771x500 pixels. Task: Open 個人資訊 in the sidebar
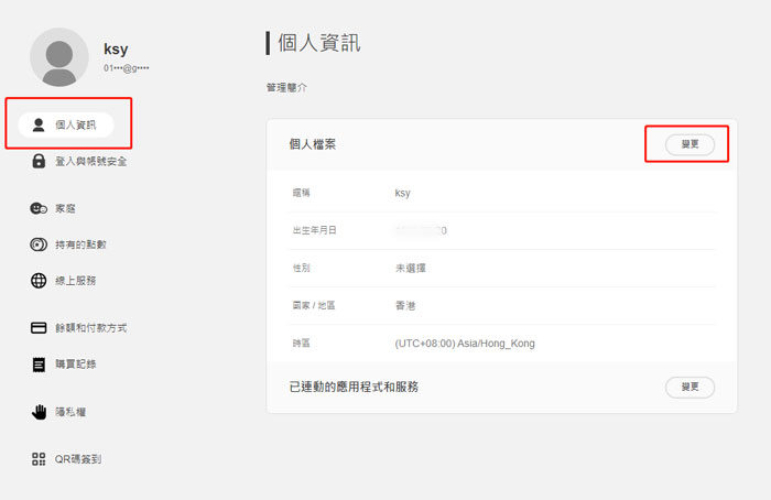pyautogui.click(x=66, y=125)
